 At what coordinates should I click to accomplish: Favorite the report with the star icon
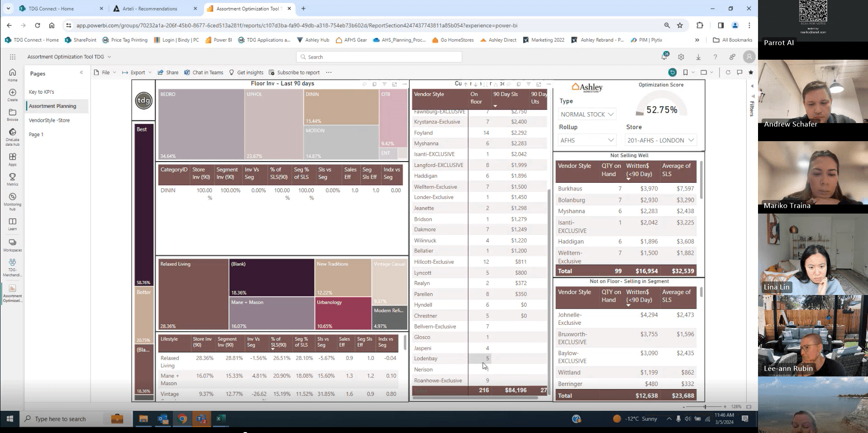751,72
